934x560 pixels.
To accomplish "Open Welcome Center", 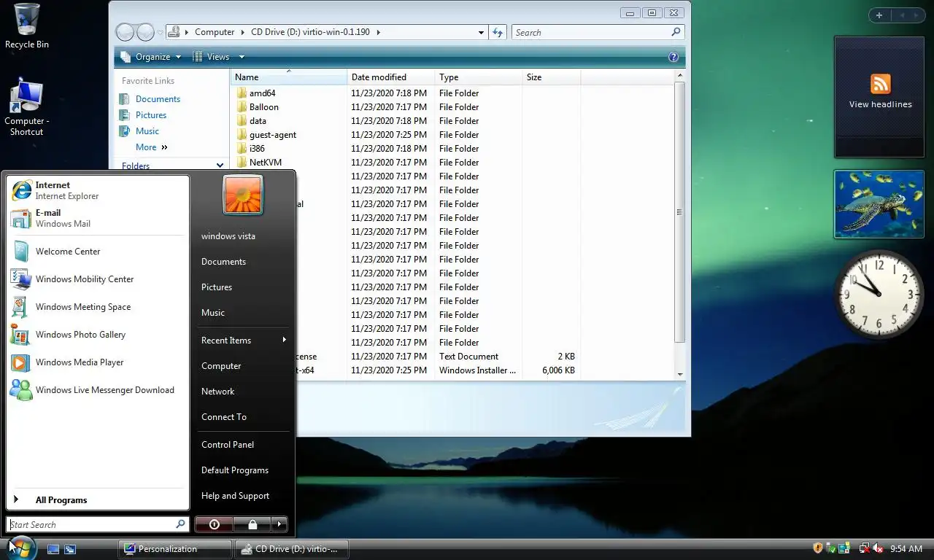I will tap(98, 252).
